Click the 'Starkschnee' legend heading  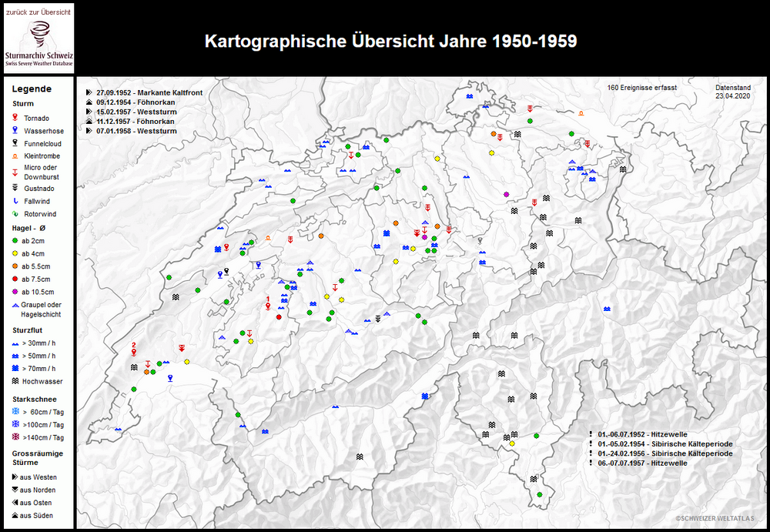pyautogui.click(x=35, y=400)
